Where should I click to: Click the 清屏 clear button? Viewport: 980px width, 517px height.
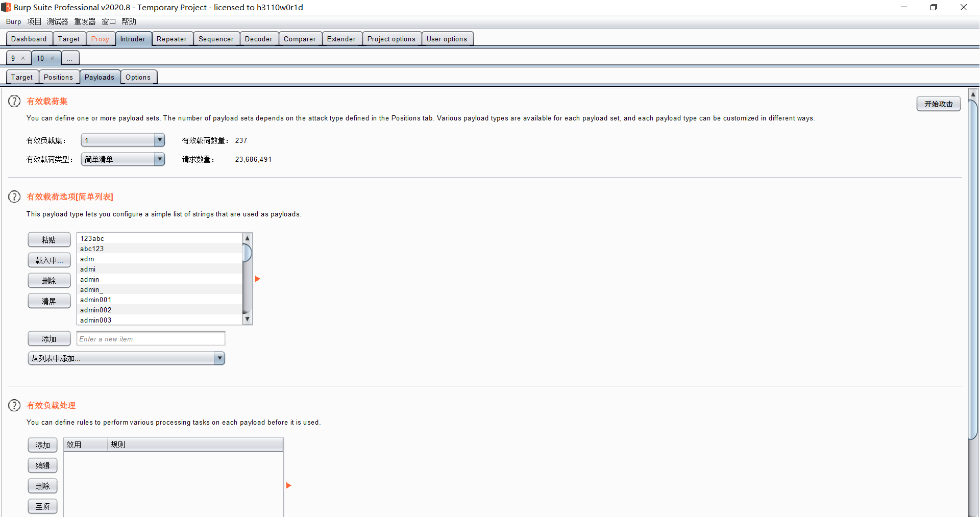coord(49,301)
